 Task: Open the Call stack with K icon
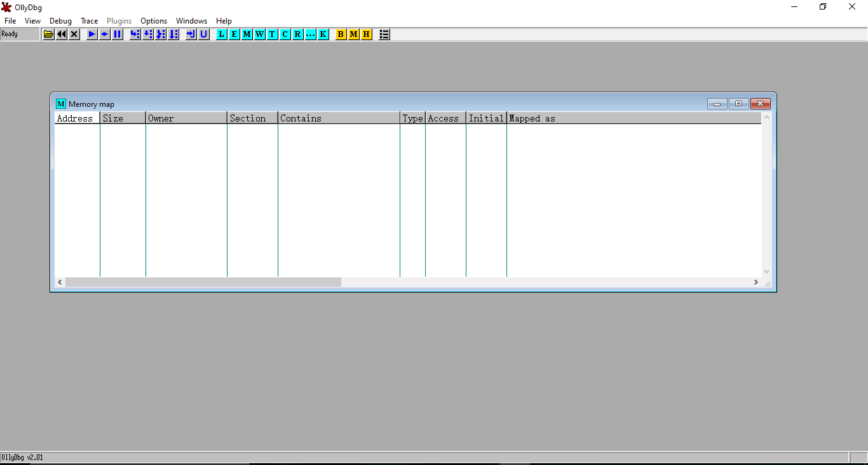(x=323, y=34)
